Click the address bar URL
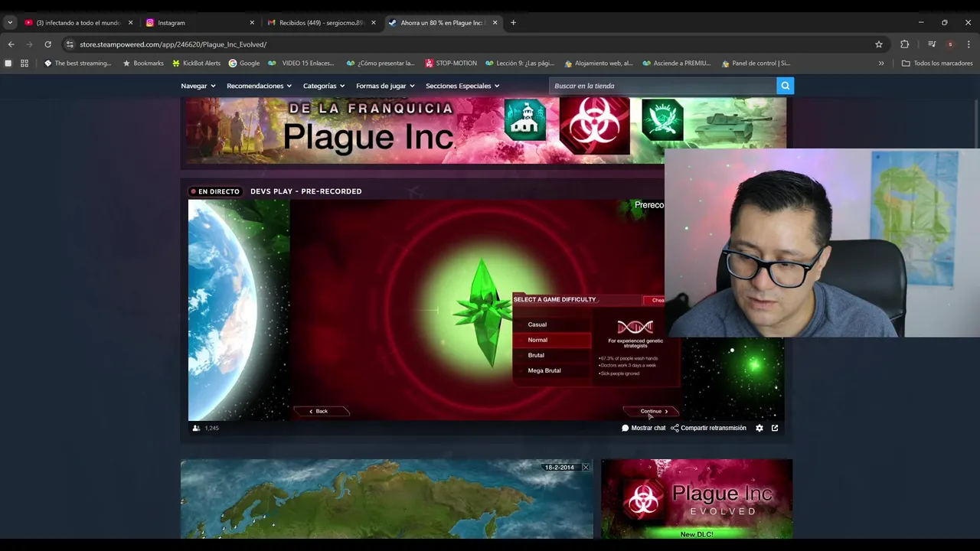Image resolution: width=980 pixels, height=551 pixels. [x=173, y=44]
